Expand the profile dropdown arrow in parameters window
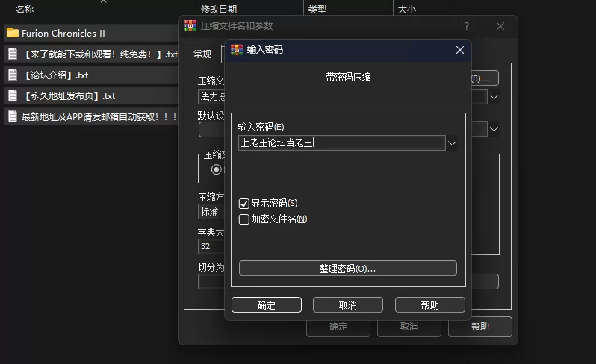Image resolution: width=596 pixels, height=364 pixels. (x=494, y=129)
